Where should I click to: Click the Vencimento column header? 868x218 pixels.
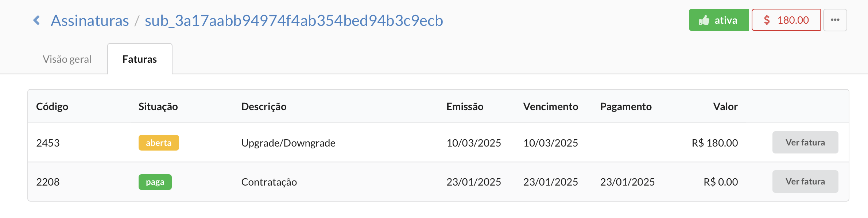(551, 106)
